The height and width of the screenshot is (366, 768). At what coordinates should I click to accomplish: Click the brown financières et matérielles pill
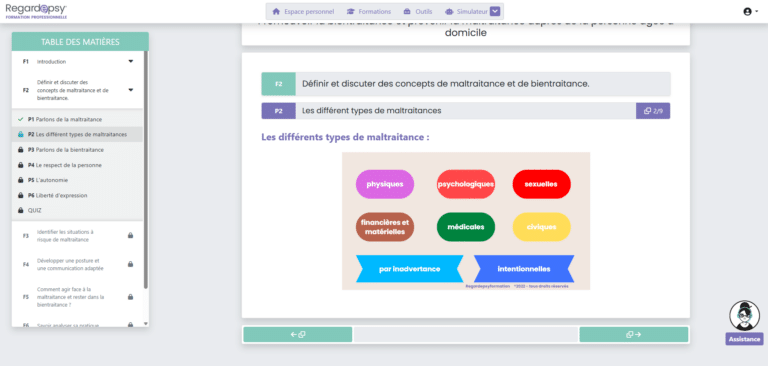385,227
